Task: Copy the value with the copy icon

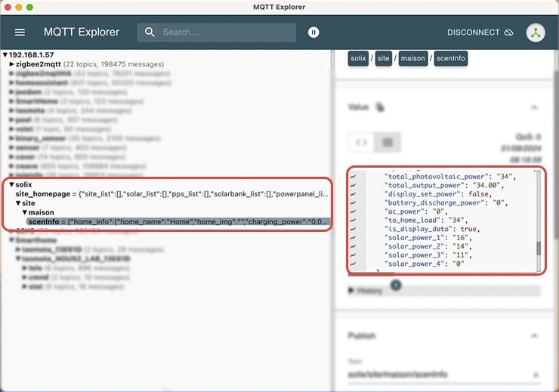Action: (380, 107)
